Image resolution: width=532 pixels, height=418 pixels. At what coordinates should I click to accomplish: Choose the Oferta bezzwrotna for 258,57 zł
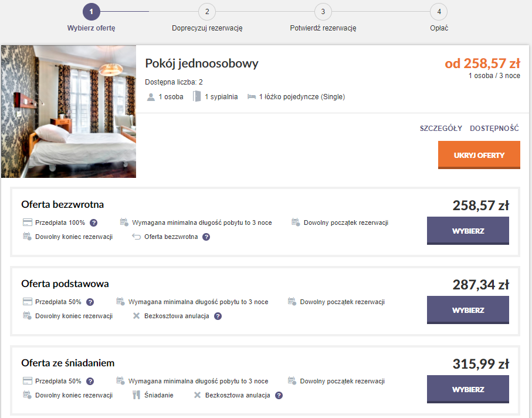tap(467, 231)
